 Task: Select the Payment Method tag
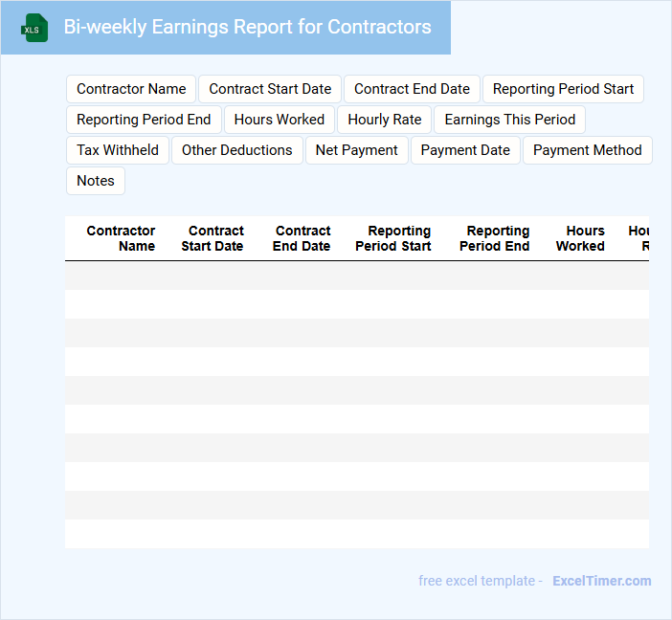[588, 150]
